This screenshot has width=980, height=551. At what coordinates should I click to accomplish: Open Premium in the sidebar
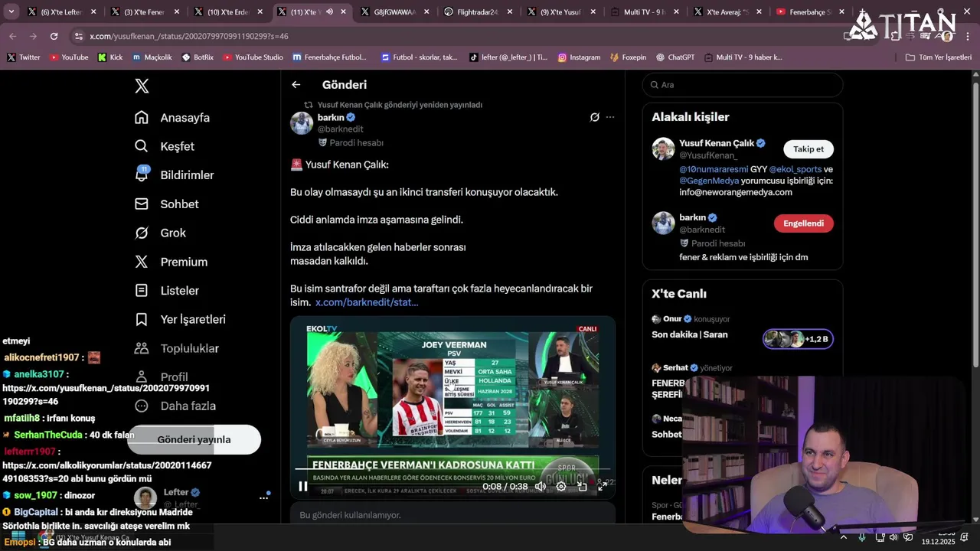170,262
